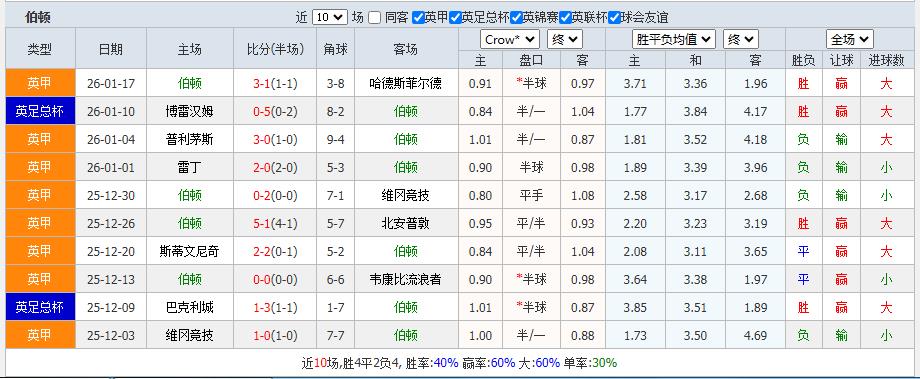The width and height of the screenshot is (920, 379).
Task: Click the home odds value 3.71
Action: pos(635,83)
